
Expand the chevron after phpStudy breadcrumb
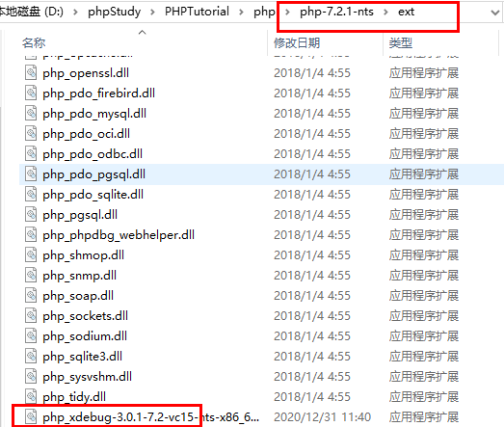(x=152, y=13)
